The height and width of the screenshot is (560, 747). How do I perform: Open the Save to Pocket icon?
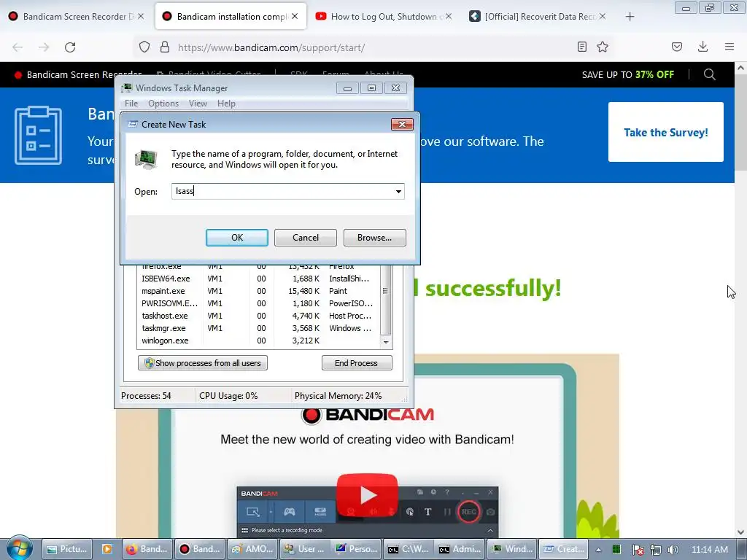(677, 47)
